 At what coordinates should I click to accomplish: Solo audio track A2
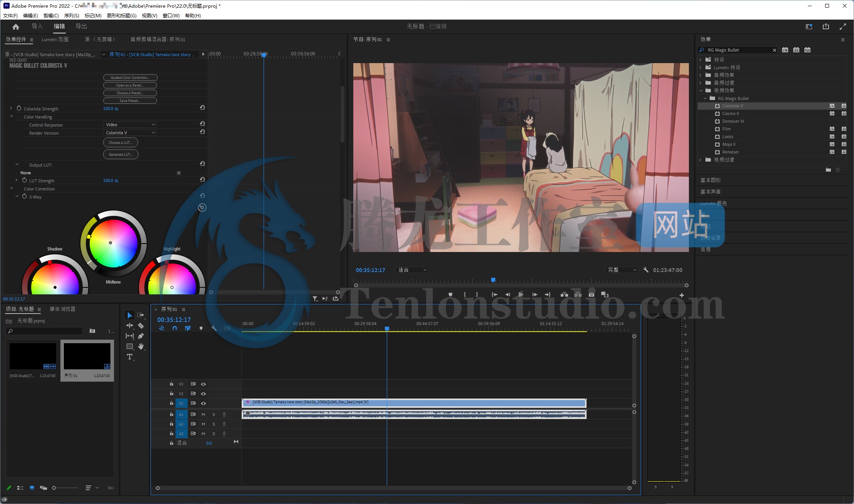(x=214, y=424)
